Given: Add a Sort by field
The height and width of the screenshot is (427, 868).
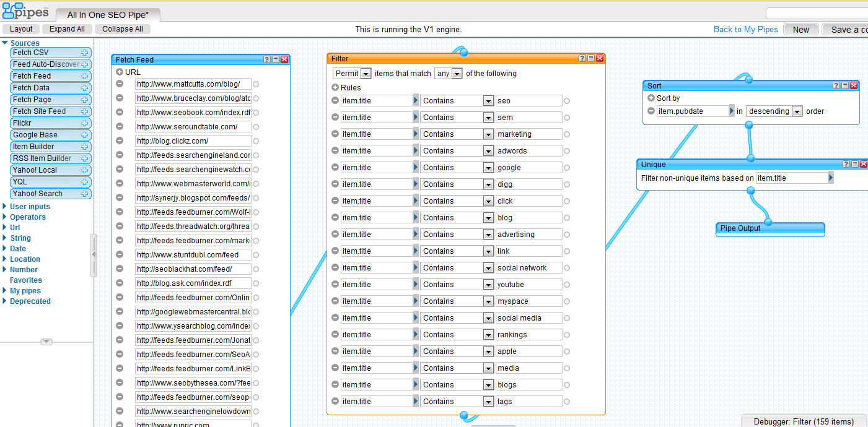Looking at the screenshot, I should point(651,98).
